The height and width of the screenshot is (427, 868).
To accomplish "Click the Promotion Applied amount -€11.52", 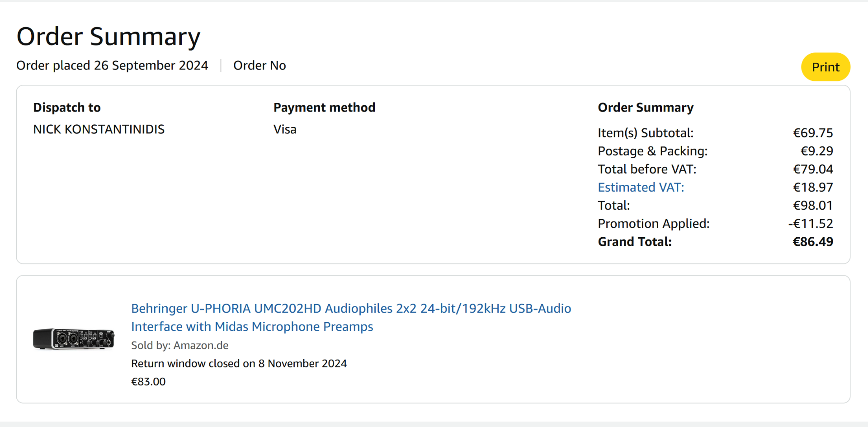I will point(810,223).
